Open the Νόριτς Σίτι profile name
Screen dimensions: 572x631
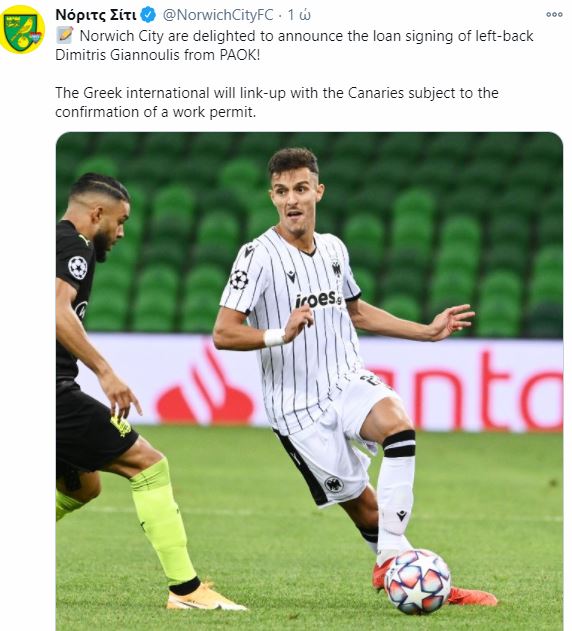pyautogui.click(x=96, y=15)
